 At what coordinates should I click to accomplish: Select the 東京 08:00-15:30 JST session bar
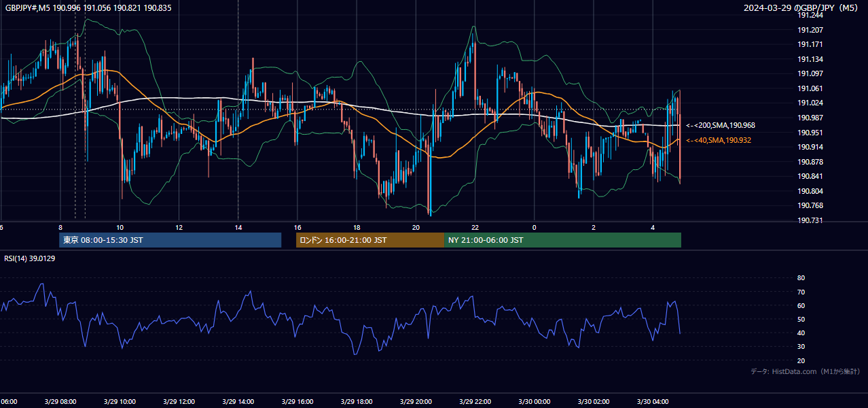170,240
